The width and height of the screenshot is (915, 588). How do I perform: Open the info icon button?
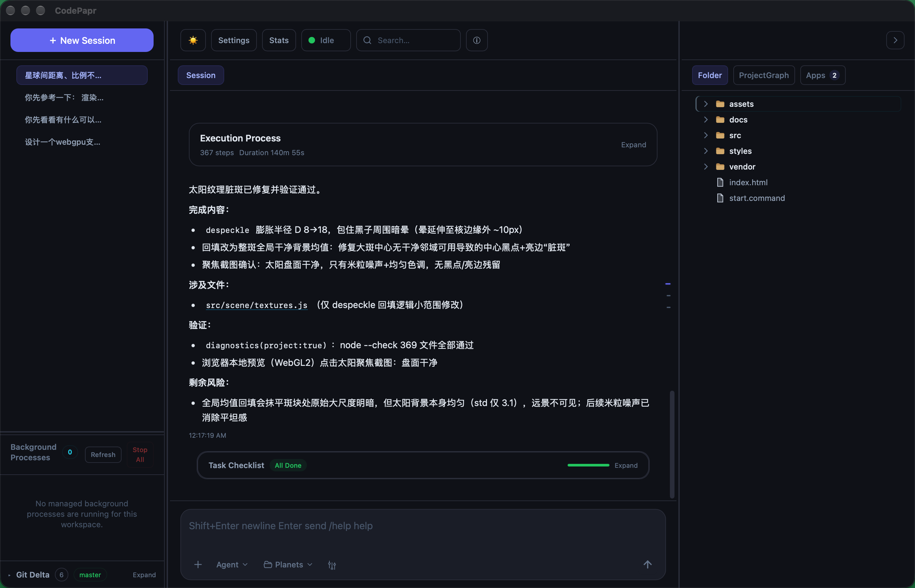click(476, 40)
